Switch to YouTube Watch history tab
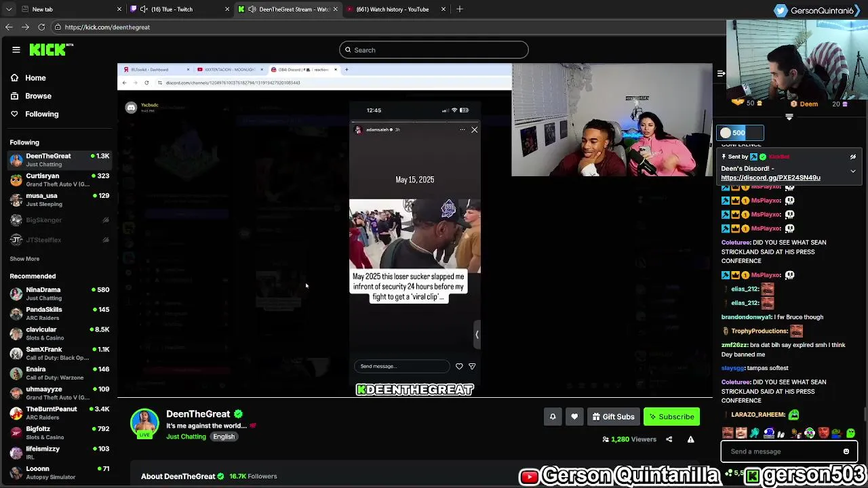This screenshot has width=868, height=488. coord(397,9)
